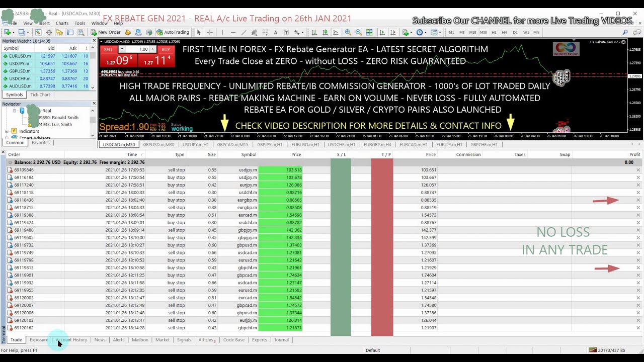Close the Navigator panel
This screenshot has width=644, height=362.
pyautogui.click(x=94, y=104)
